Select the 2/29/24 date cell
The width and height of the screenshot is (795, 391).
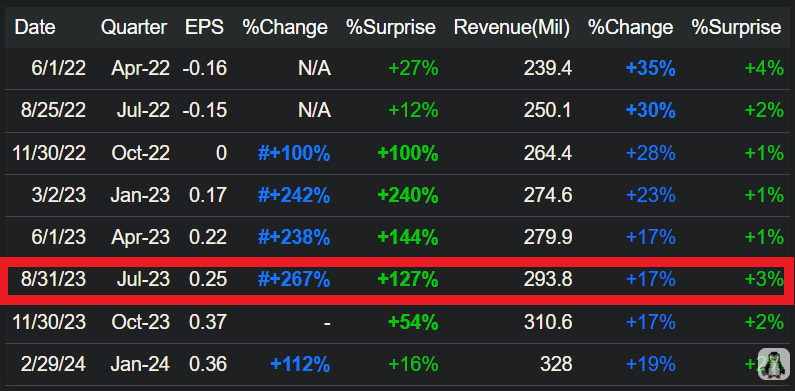tap(53, 364)
